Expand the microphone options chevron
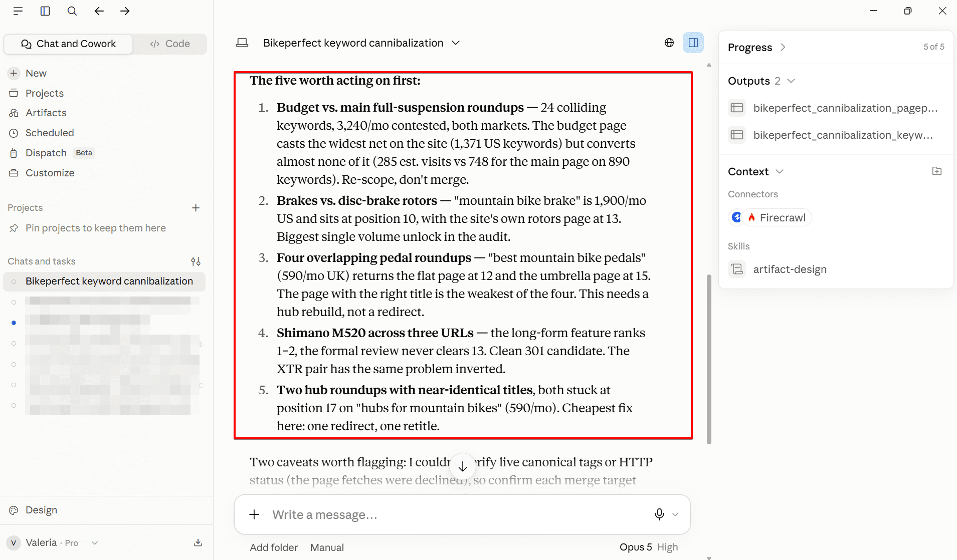The width and height of the screenshot is (957, 560). [x=675, y=514]
